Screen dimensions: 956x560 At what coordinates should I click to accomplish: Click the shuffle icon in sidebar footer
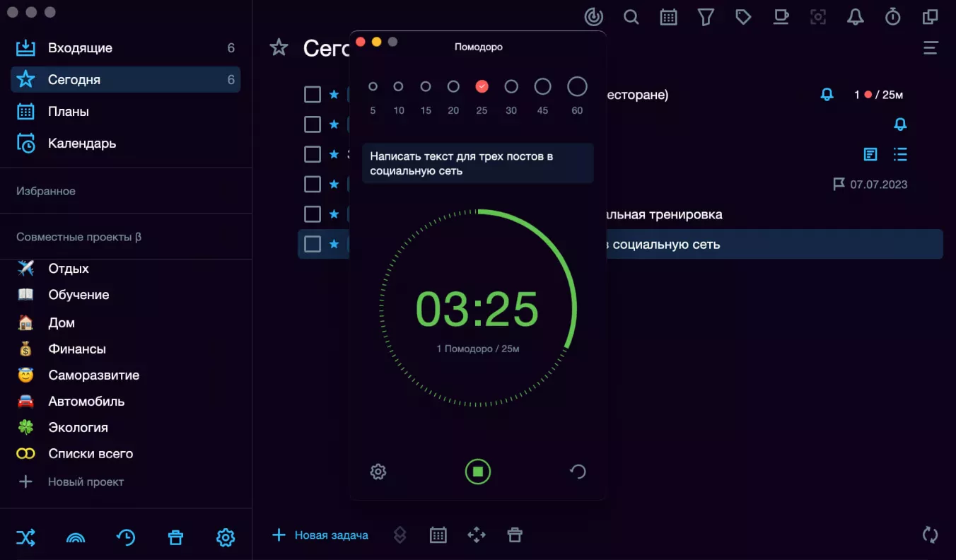pos(25,537)
